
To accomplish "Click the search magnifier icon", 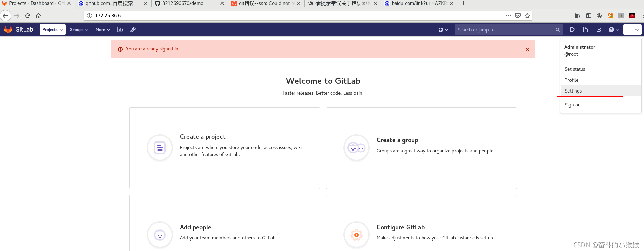I will point(557,30).
